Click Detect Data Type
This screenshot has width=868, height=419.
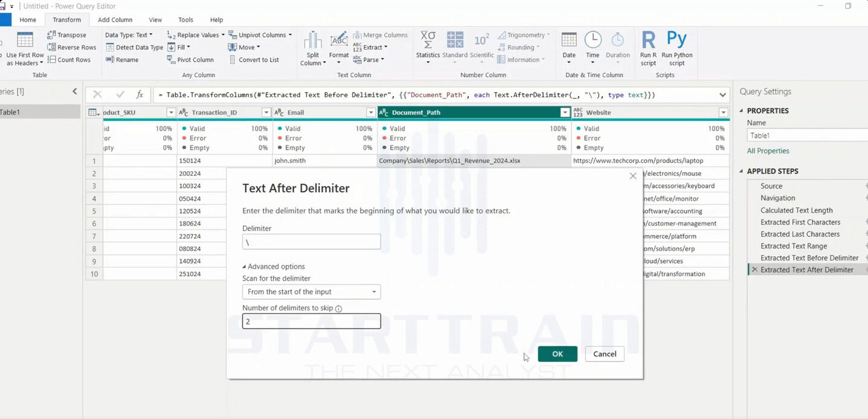click(x=134, y=47)
